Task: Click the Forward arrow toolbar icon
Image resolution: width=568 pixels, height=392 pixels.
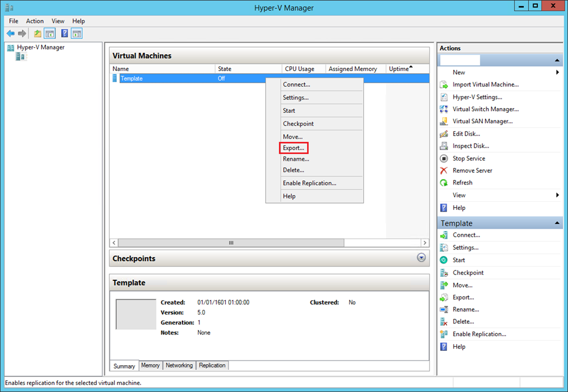Action: coord(22,34)
